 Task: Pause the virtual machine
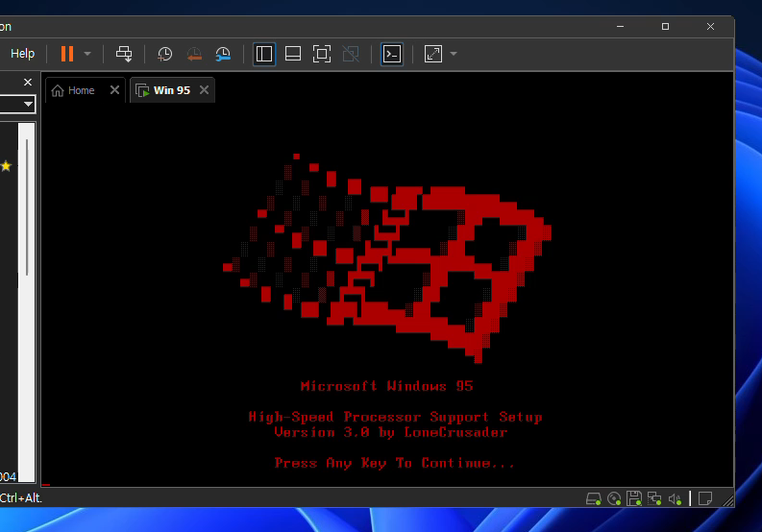tap(67, 54)
